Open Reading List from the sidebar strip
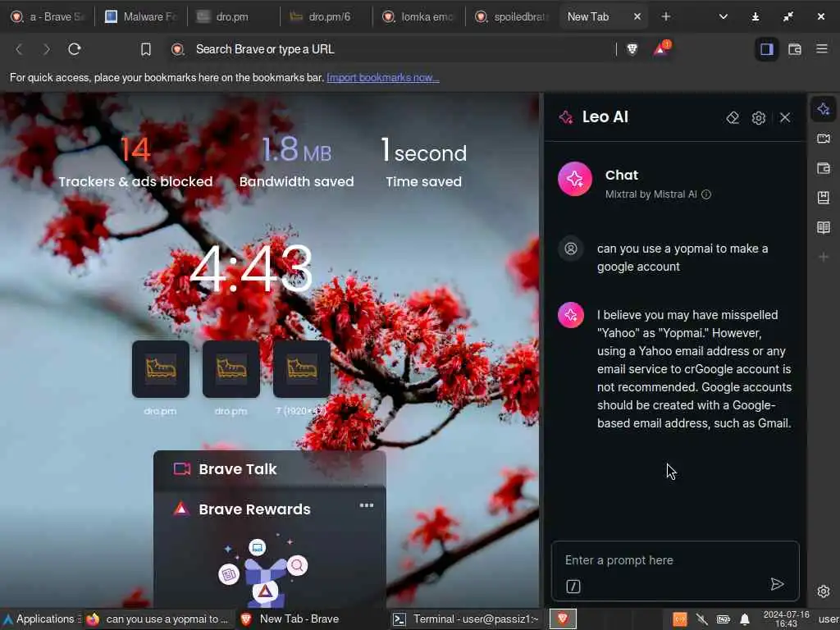The height and width of the screenshot is (630, 840). click(824, 227)
